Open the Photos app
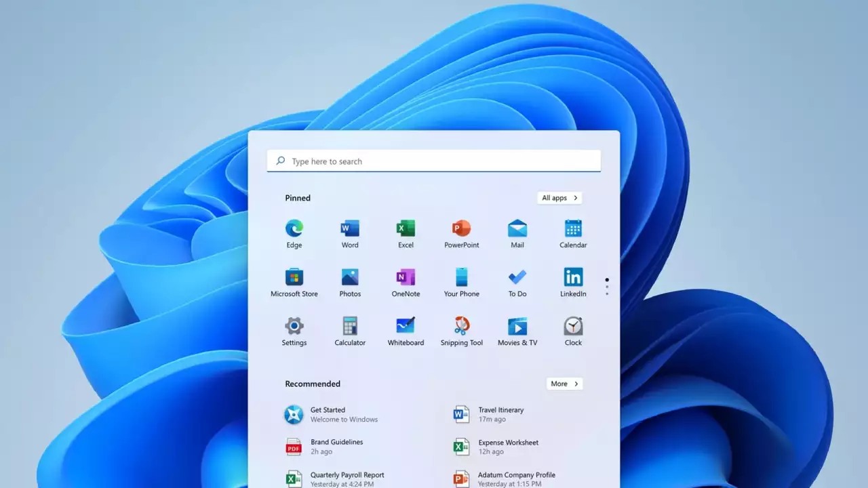The height and width of the screenshot is (488, 868). click(x=350, y=277)
